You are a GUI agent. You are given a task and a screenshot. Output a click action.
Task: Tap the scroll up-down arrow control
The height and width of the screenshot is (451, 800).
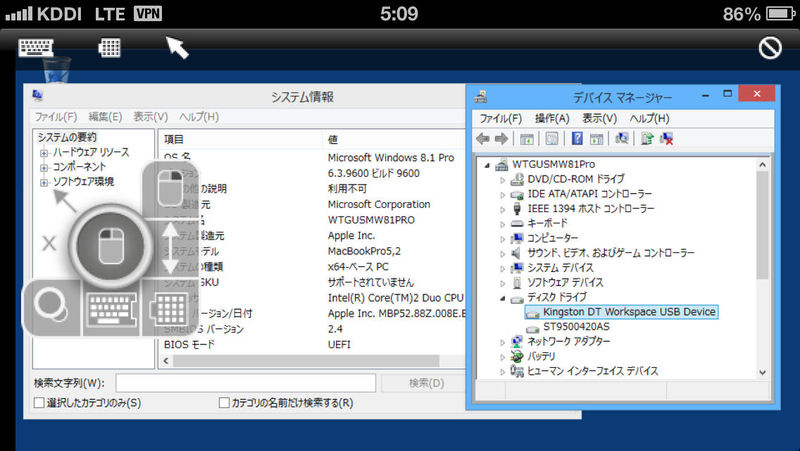[170, 248]
